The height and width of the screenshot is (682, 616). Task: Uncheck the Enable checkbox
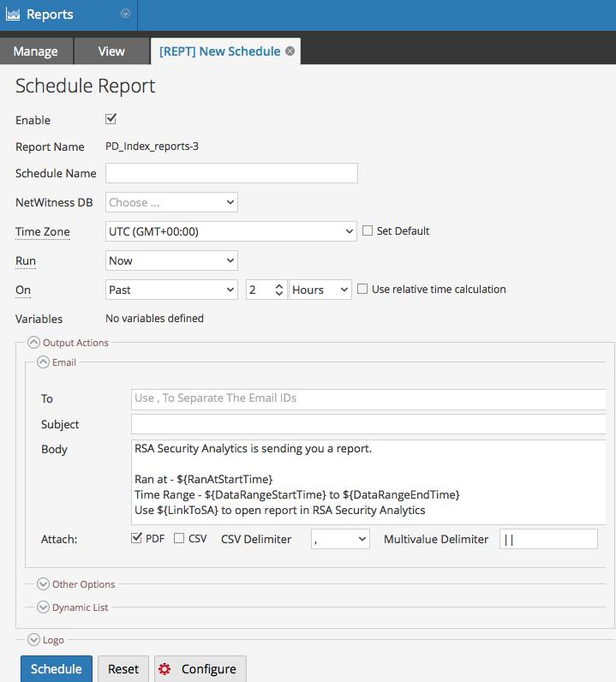(x=111, y=119)
